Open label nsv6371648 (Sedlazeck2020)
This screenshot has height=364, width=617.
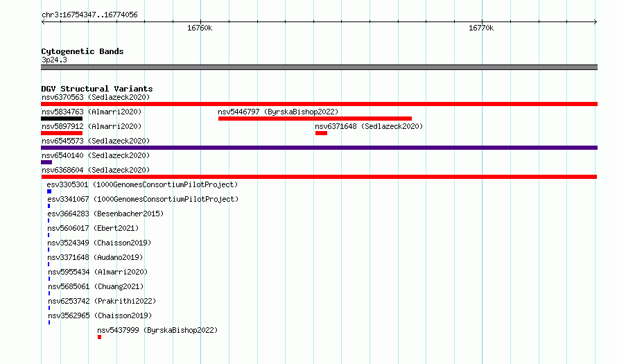369,126
